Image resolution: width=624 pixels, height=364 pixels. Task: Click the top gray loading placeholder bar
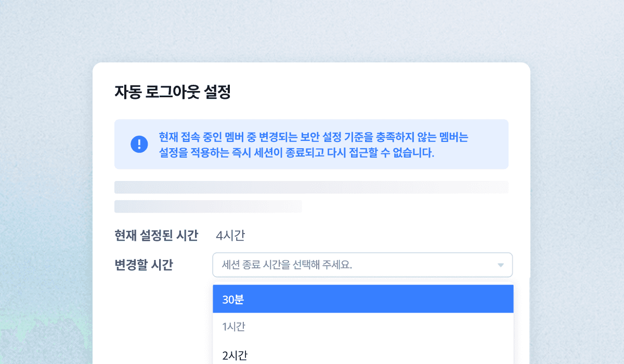(x=311, y=186)
